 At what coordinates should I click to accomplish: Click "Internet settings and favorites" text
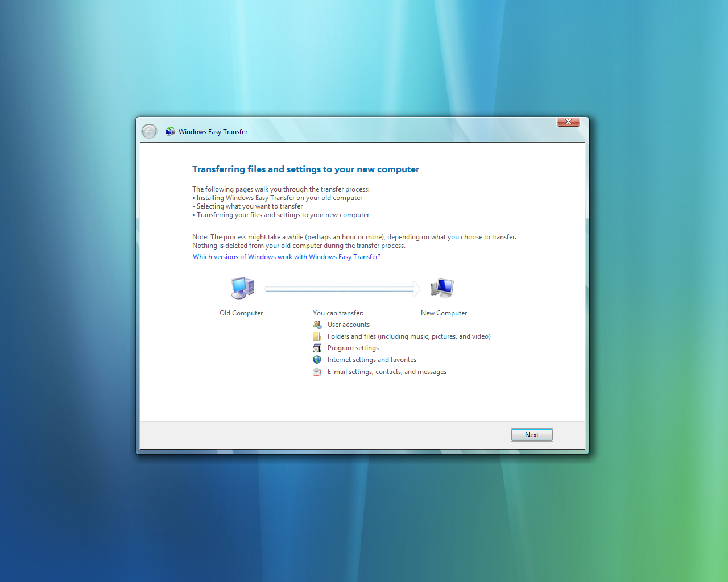[372, 360]
